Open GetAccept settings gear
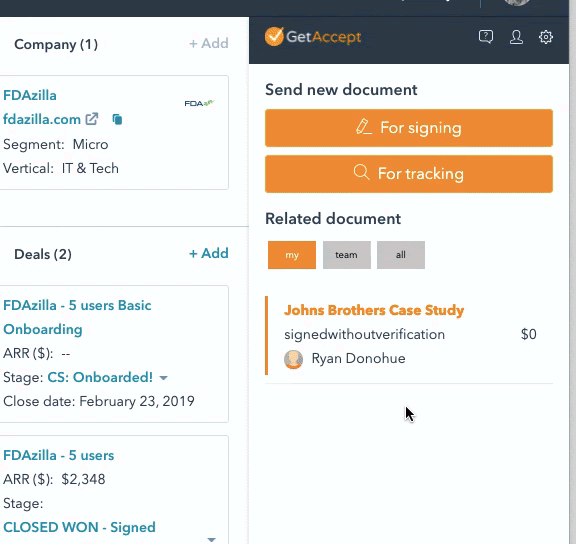Viewport: 576px width, 544px height. click(546, 37)
